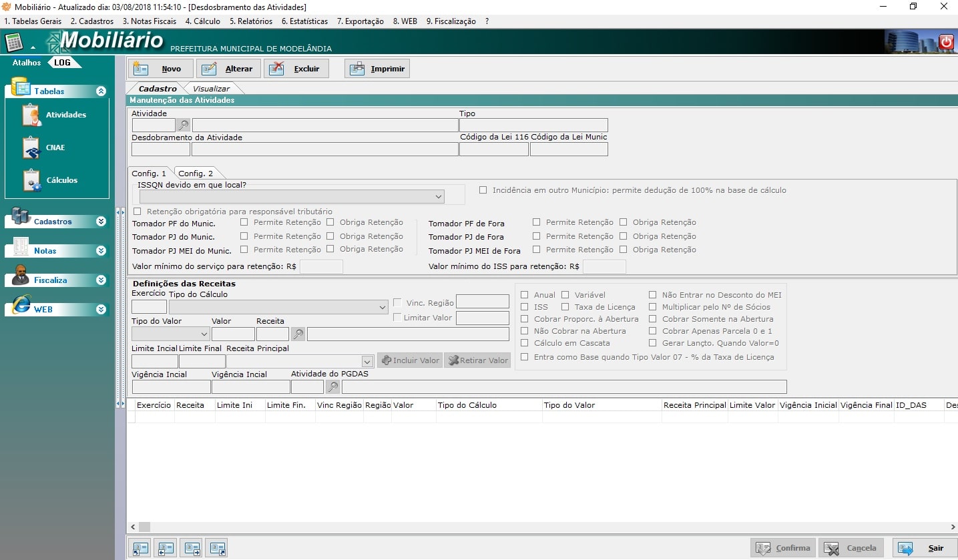Click the calculator icon at top left
The height and width of the screenshot is (560, 958).
(13, 43)
